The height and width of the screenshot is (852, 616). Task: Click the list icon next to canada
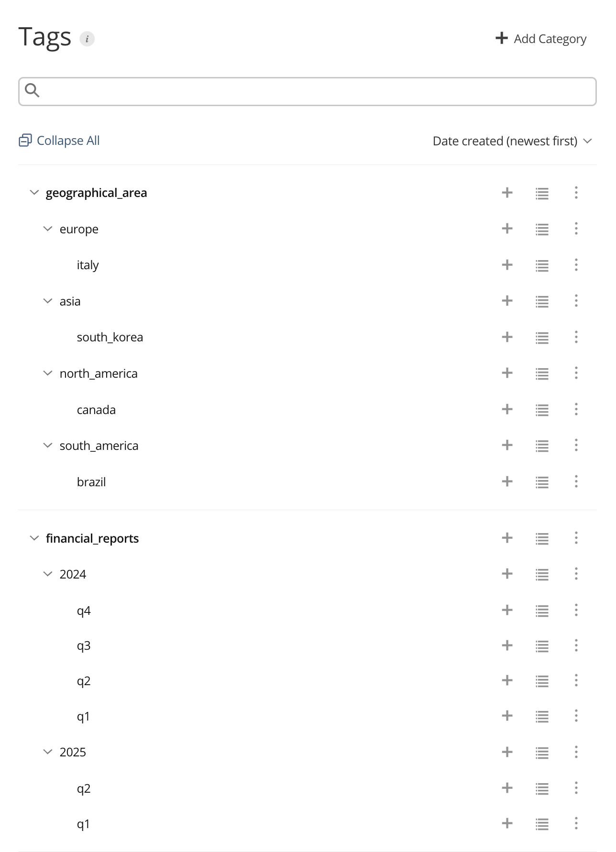(x=541, y=410)
